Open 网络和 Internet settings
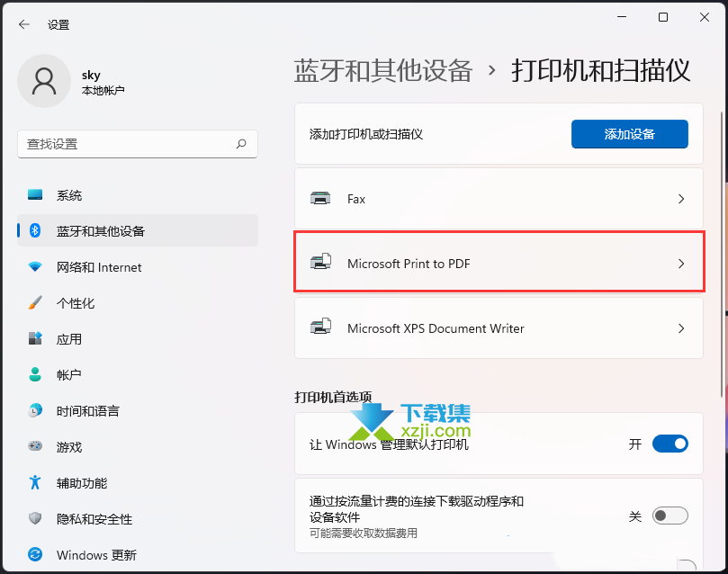 (x=138, y=267)
